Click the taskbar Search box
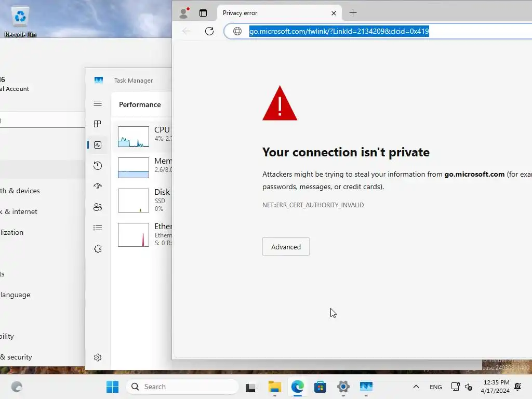 pyautogui.click(x=182, y=387)
